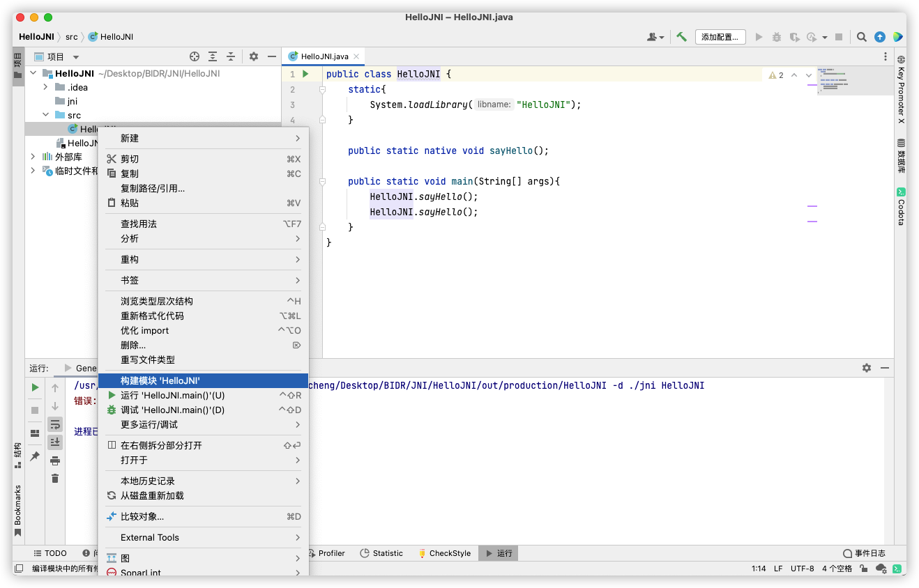Open the Profiler tool window button
The width and height of the screenshot is (919, 588).
(326, 553)
